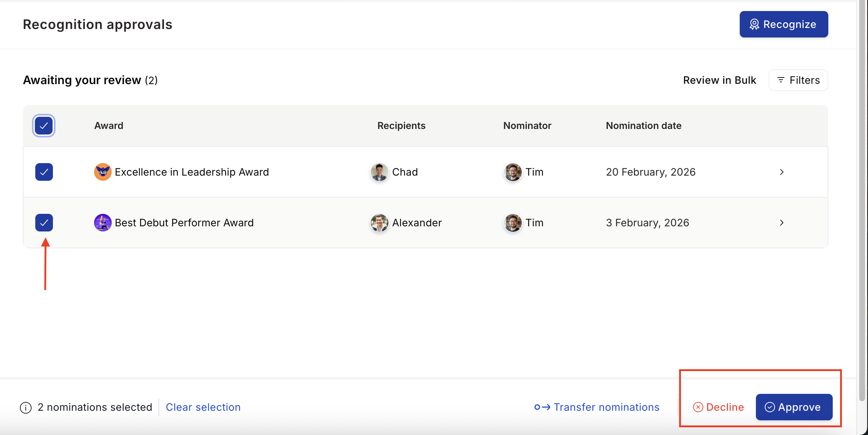
Task: Click recipient name Alexander
Action: tap(417, 223)
